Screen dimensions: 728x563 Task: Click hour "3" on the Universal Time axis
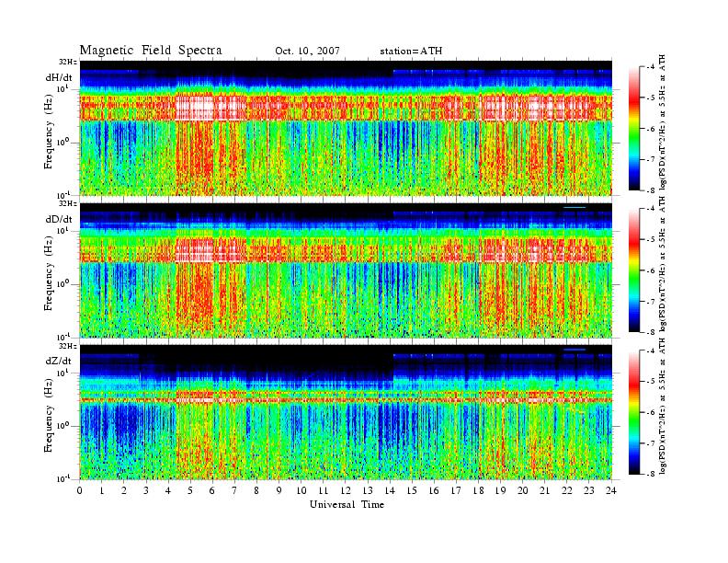click(x=146, y=490)
